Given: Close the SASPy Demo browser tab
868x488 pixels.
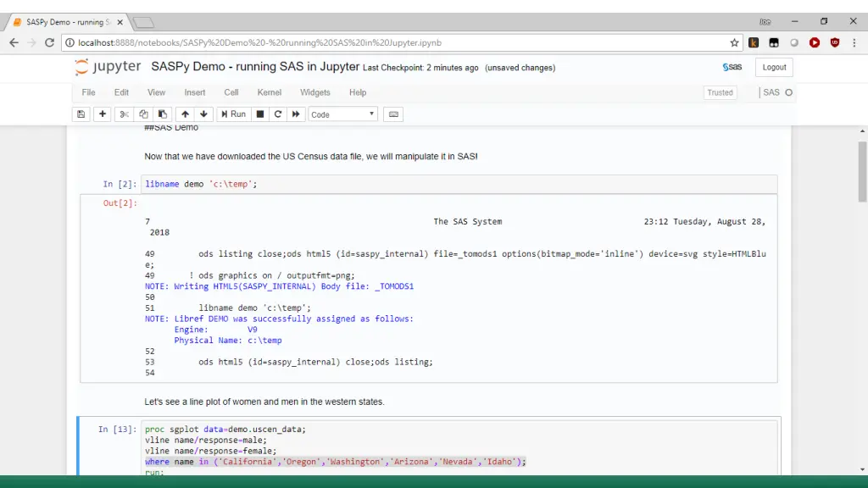Looking at the screenshot, I should [120, 22].
